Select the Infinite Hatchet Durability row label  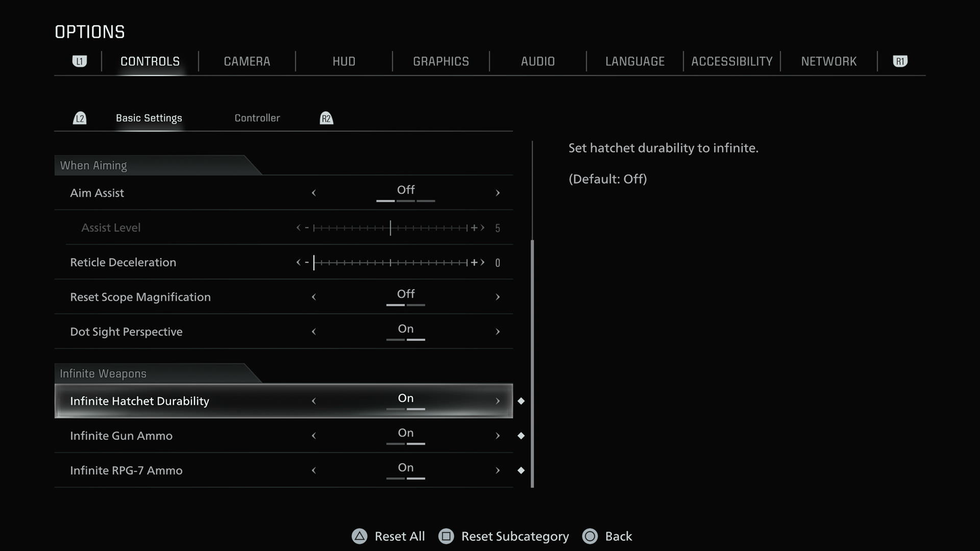click(140, 401)
